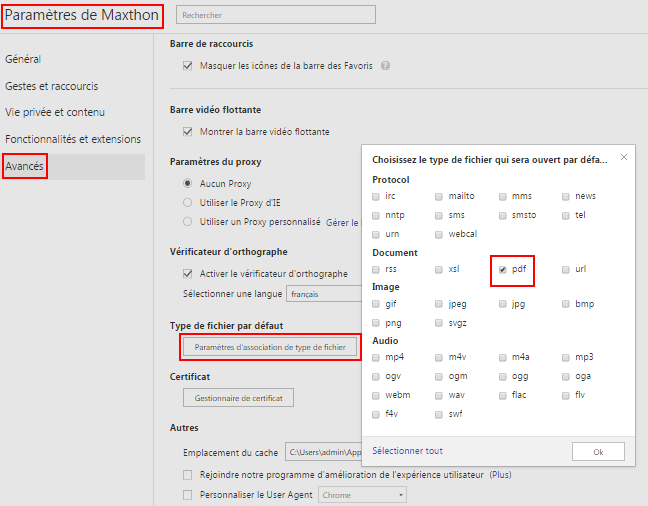The height and width of the screenshot is (506, 648).
Task: Toggle Masquer les icônes de la barre des Favoris
Action: coord(188,66)
